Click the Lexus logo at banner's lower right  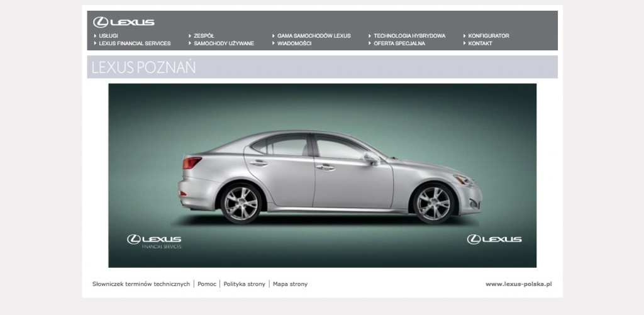pos(494,240)
